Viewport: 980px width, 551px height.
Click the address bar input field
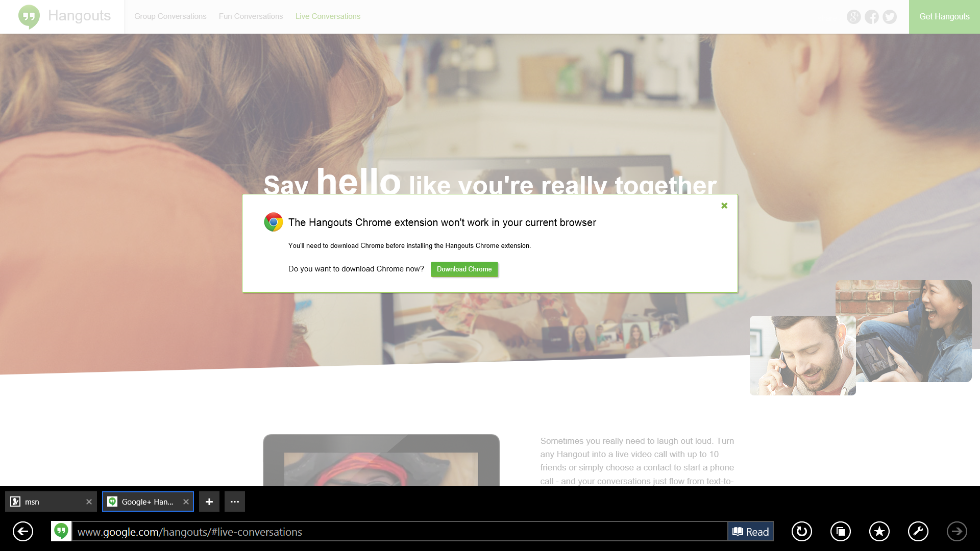coord(401,531)
